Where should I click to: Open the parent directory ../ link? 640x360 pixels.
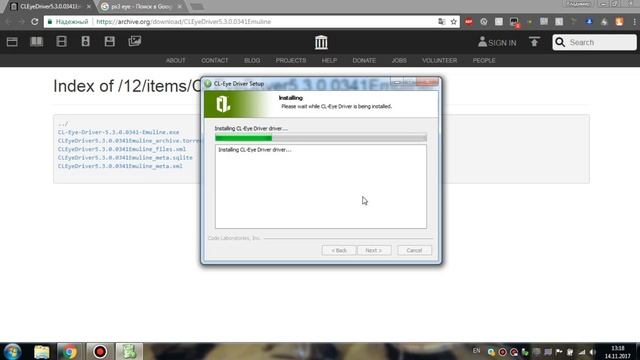pos(63,124)
